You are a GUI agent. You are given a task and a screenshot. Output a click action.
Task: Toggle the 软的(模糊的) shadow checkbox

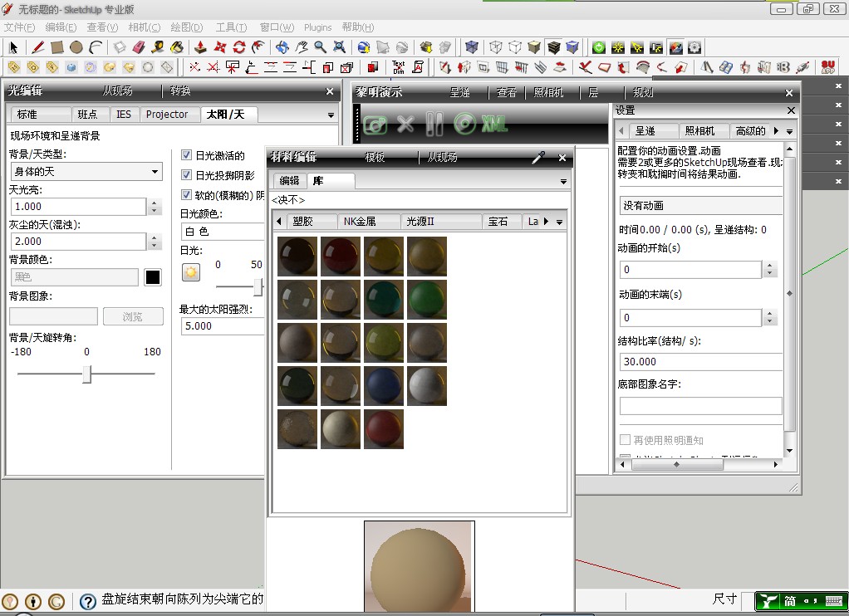[186, 194]
